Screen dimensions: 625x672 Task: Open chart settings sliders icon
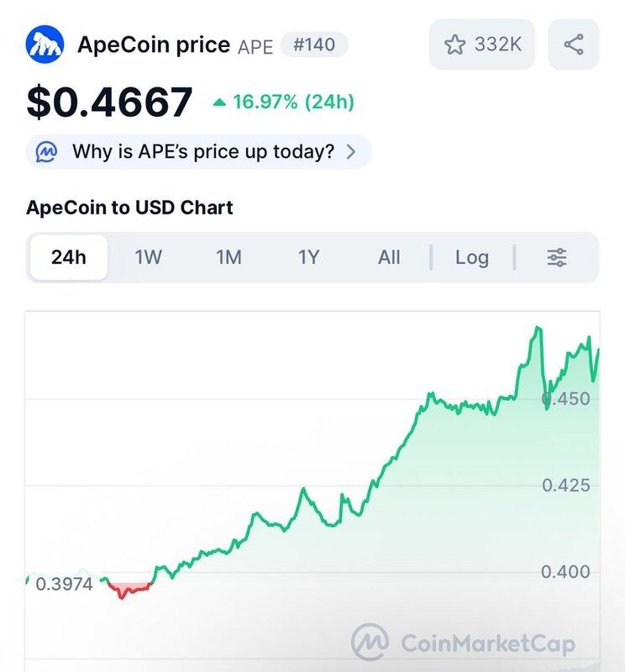pos(557,257)
